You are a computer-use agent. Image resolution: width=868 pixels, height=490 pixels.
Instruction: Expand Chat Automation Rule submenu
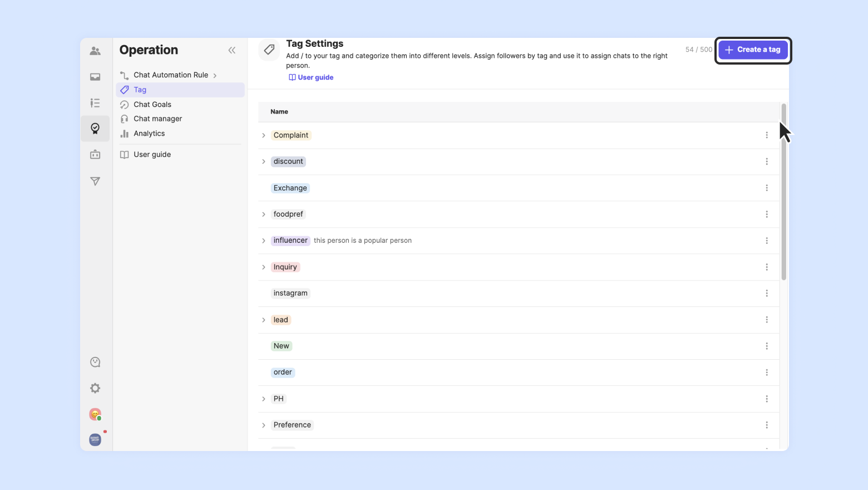215,75
